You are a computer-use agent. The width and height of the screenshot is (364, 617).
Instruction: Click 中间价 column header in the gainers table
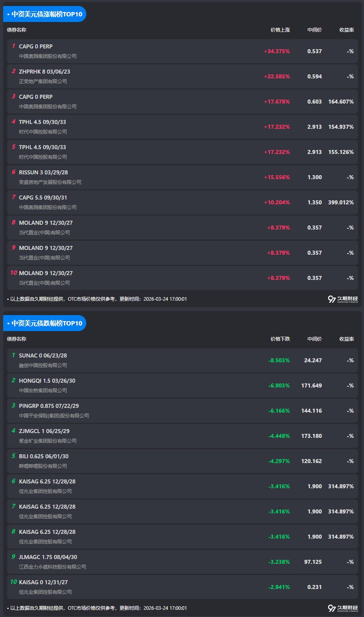[314, 30]
